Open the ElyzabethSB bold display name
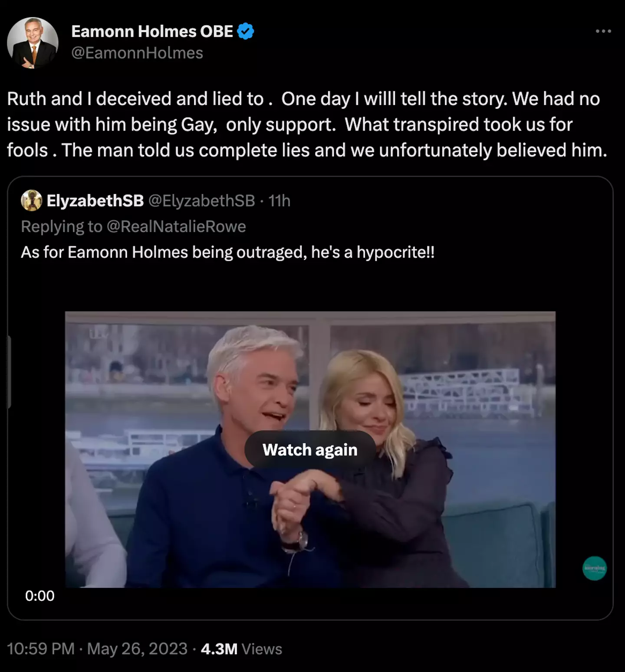 point(95,200)
